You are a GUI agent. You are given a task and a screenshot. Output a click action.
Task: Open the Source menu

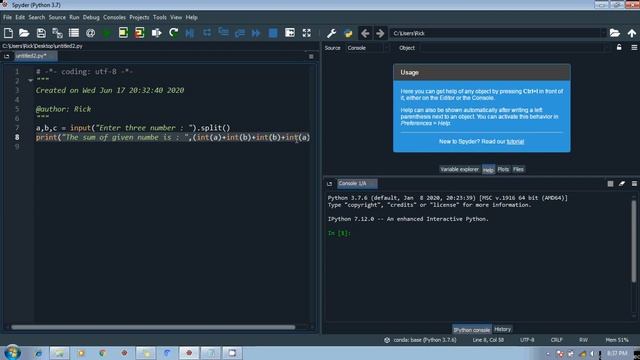[x=57, y=17]
